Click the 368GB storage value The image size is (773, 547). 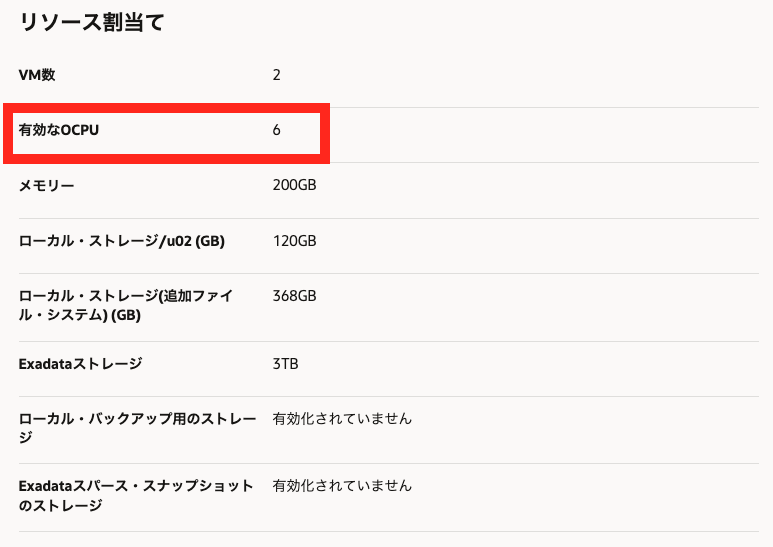click(x=294, y=296)
